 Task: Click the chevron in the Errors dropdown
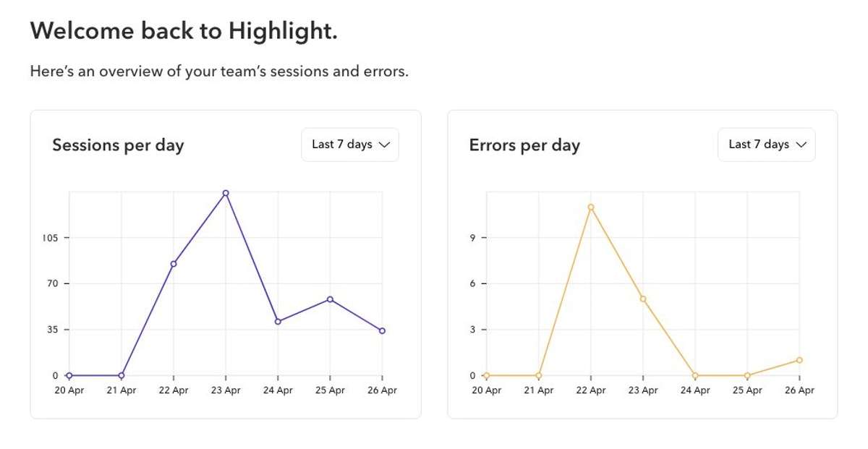pyautogui.click(x=801, y=145)
